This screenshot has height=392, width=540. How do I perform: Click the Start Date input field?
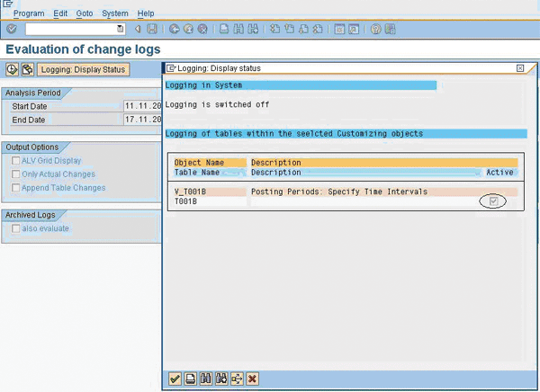point(141,106)
